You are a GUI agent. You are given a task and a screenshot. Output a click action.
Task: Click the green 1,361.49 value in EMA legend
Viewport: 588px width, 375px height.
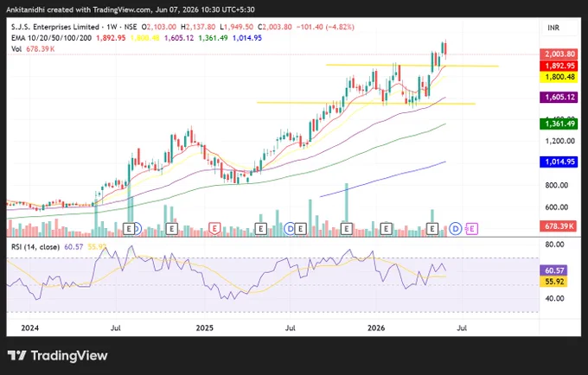point(213,38)
